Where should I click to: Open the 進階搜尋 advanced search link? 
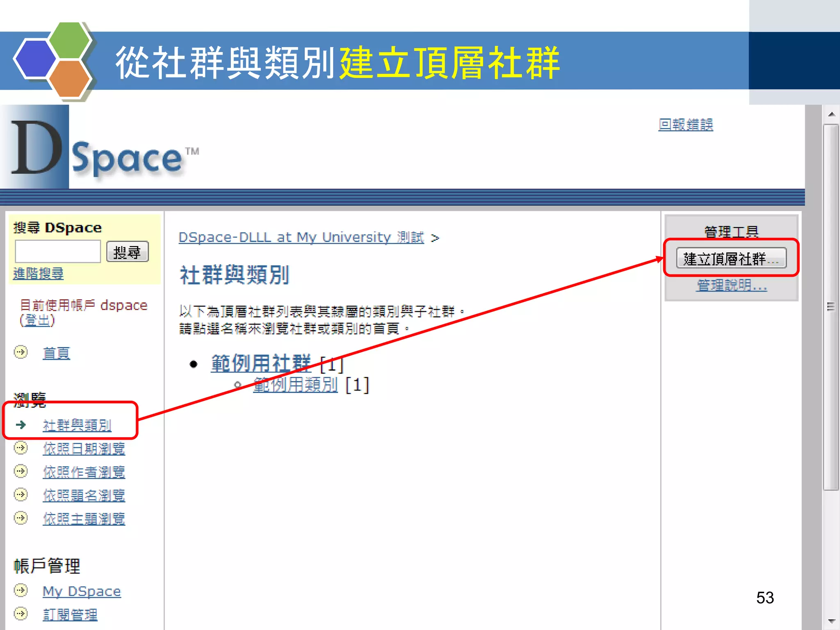(x=38, y=274)
